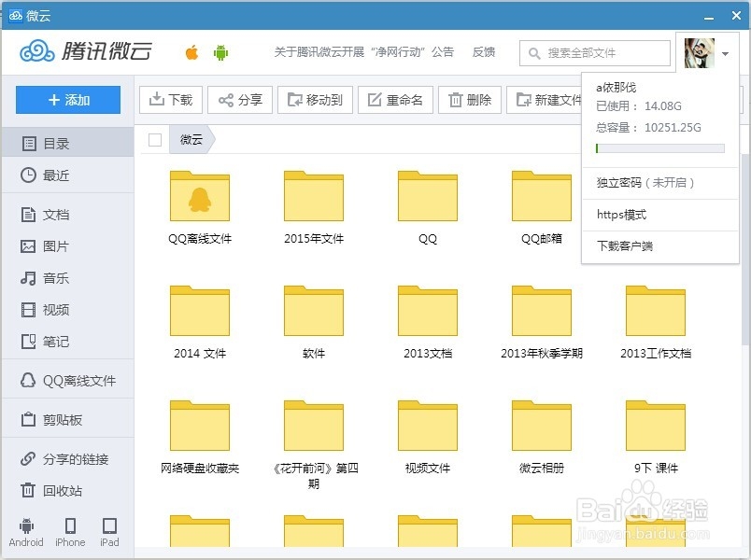Select 最近 in the sidebar
Viewport: 751px width, 560px height.
click(x=67, y=175)
